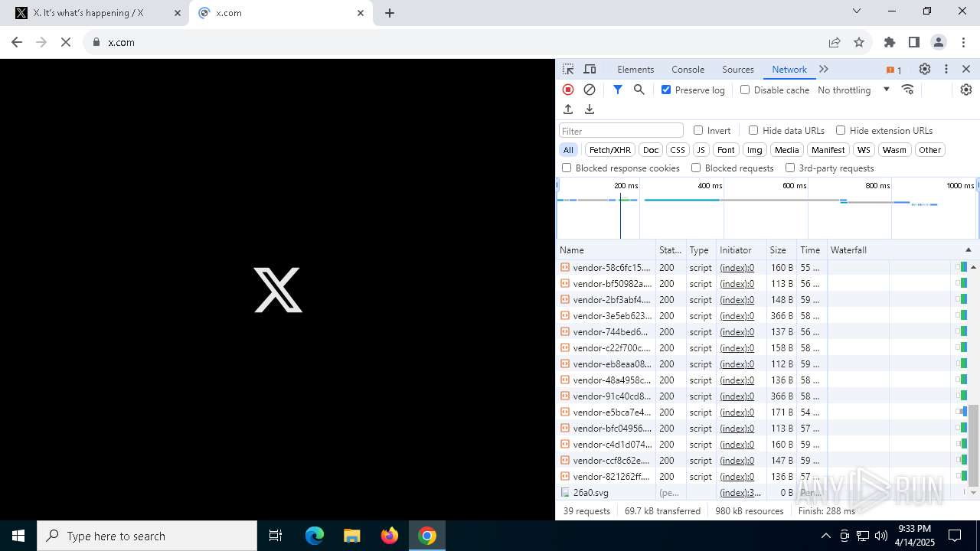Open File Explorer from the taskbar

352,536
